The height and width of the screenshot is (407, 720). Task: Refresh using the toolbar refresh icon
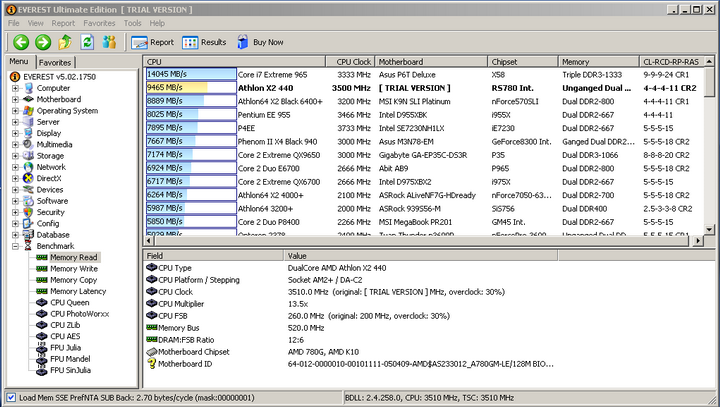click(x=87, y=42)
